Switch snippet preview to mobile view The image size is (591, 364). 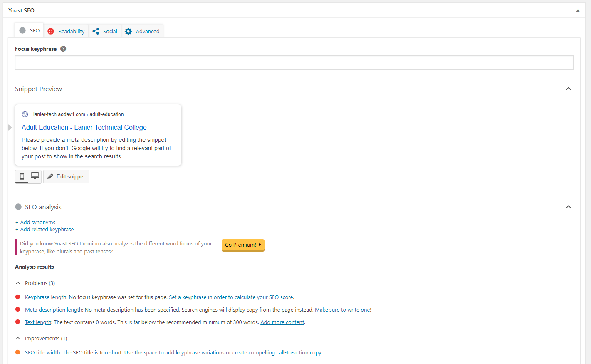pos(22,176)
